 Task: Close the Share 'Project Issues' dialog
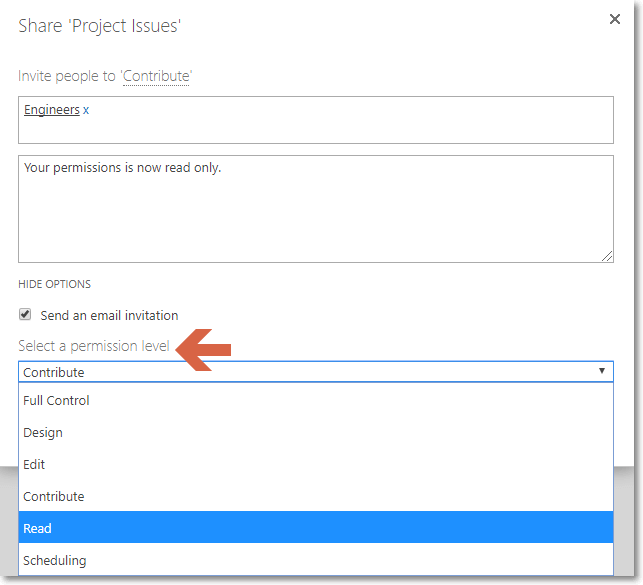[614, 19]
